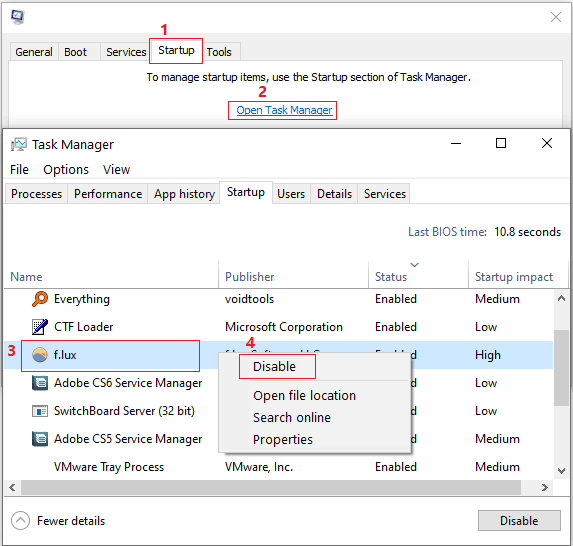573x546 pixels.
Task: Switch to the App history tab
Action: tap(184, 194)
